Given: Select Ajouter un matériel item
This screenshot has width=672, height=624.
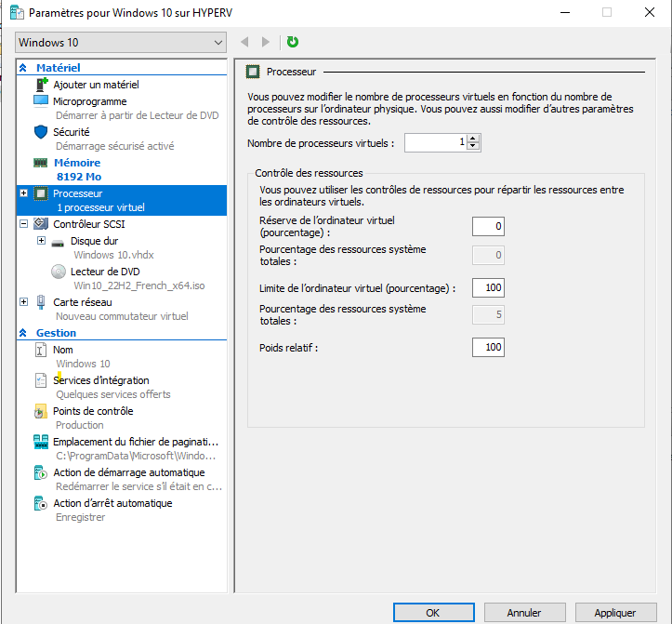Looking at the screenshot, I should (95, 85).
